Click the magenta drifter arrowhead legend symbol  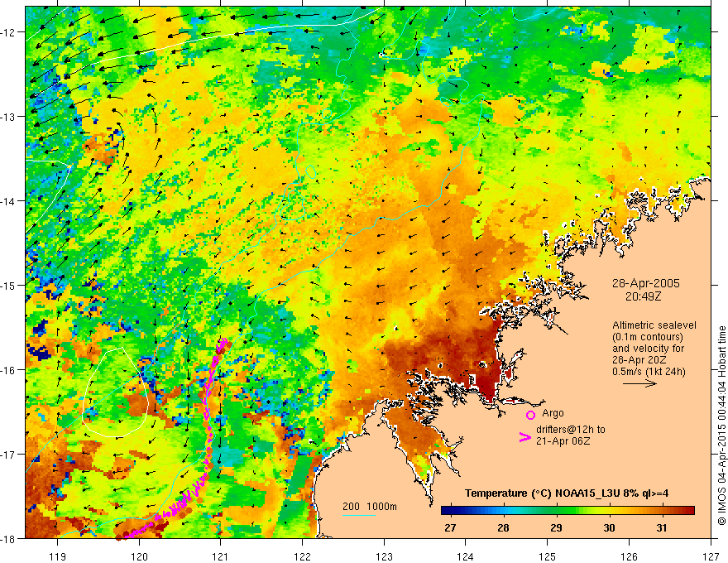tap(524, 437)
